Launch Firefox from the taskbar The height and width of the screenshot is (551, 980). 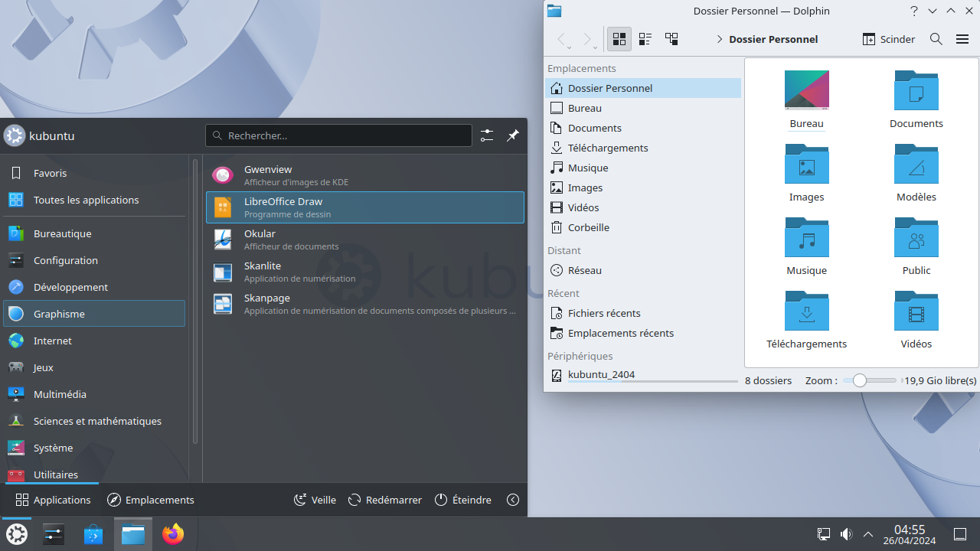[x=173, y=534]
